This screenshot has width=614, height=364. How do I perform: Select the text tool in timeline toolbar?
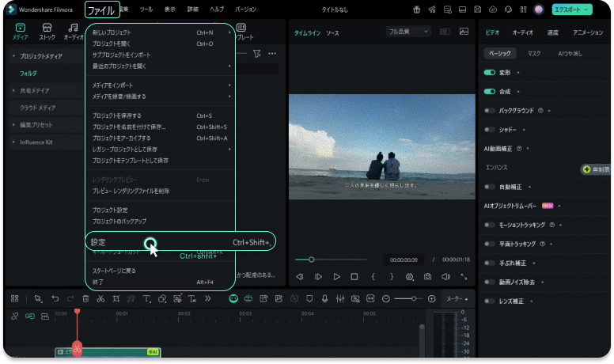point(146,299)
